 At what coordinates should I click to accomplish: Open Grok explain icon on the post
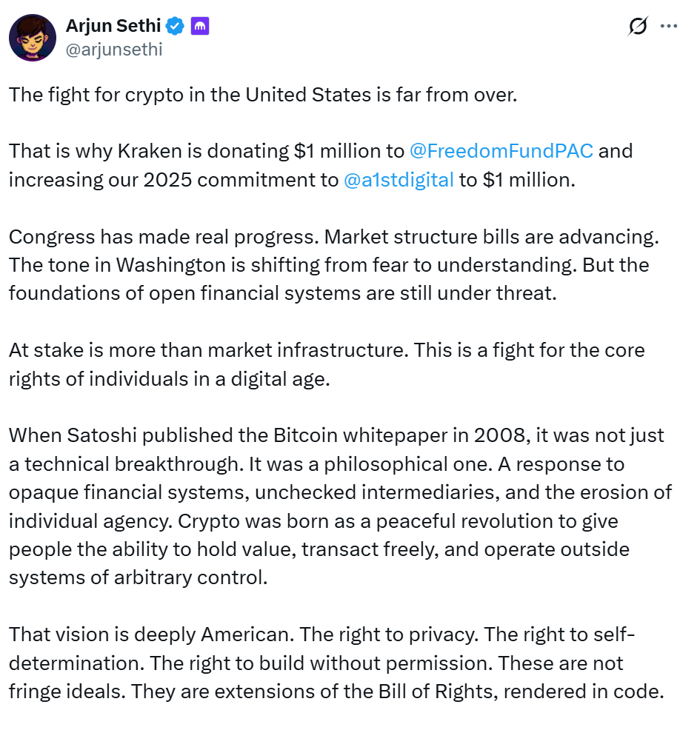click(636, 27)
